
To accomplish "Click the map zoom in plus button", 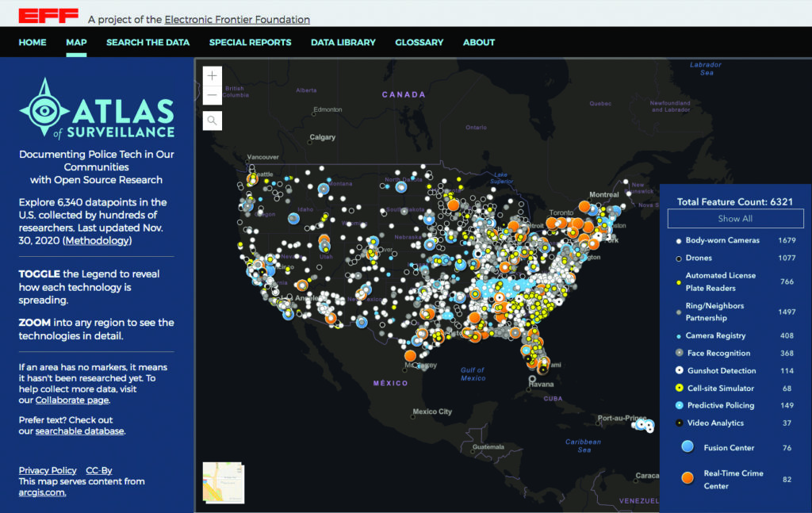I will tap(212, 76).
